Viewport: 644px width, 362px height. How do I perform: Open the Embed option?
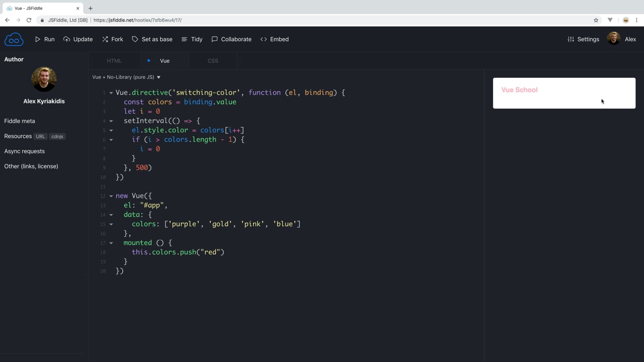coord(275,39)
